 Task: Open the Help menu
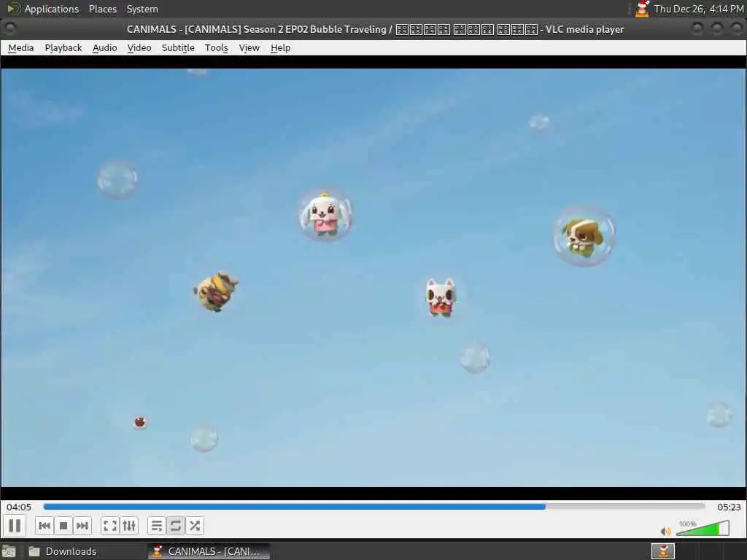(281, 47)
